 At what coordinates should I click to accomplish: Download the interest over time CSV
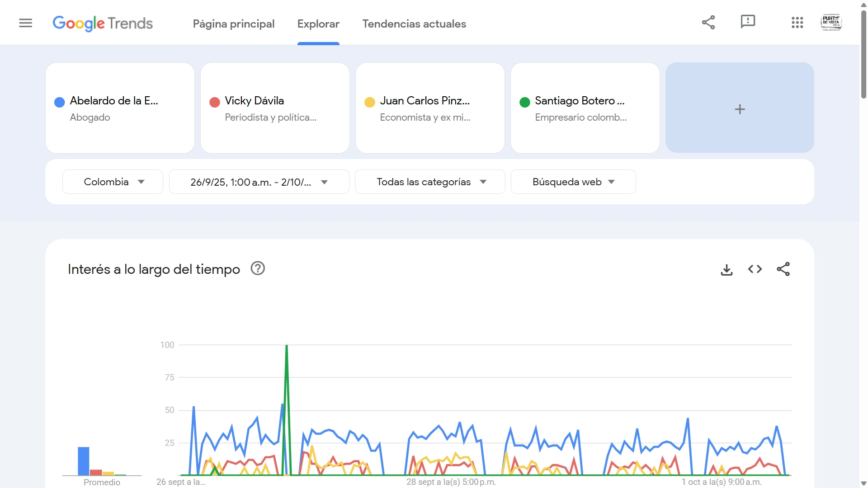point(726,270)
